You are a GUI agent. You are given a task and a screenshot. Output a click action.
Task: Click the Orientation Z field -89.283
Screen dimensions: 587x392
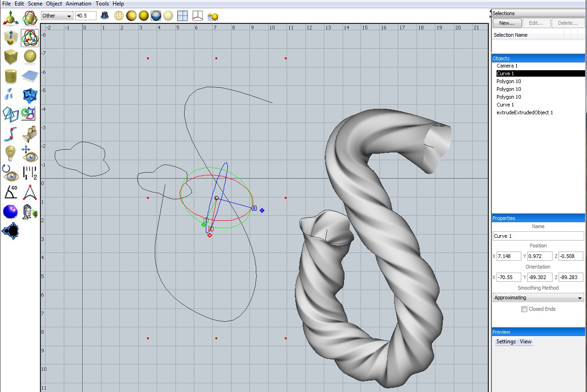[x=571, y=277]
